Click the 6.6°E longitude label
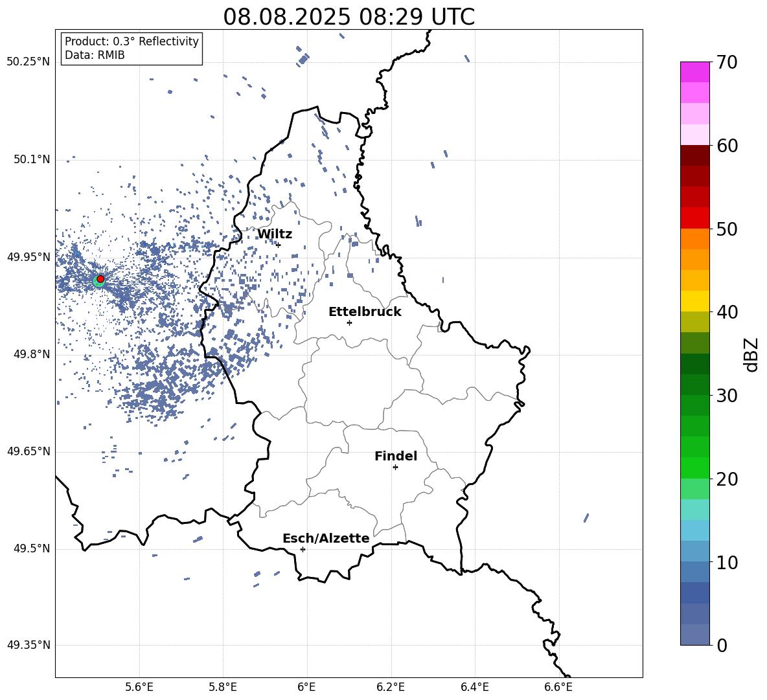 click(x=558, y=687)
